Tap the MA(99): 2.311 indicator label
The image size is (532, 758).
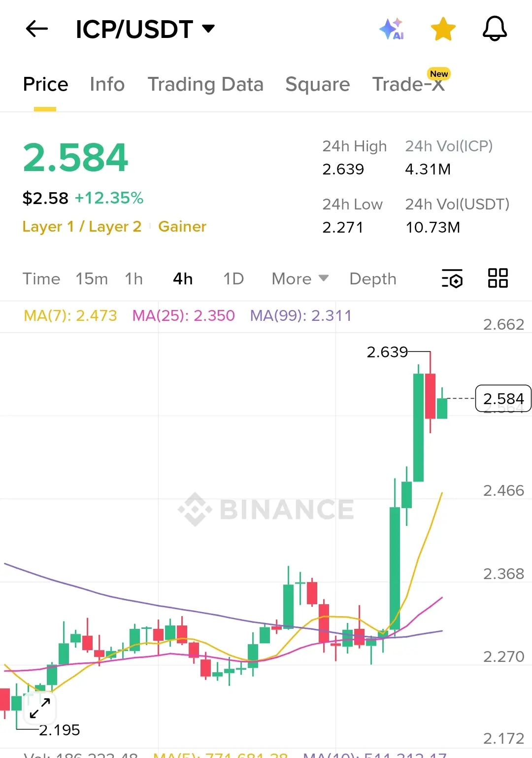(301, 315)
